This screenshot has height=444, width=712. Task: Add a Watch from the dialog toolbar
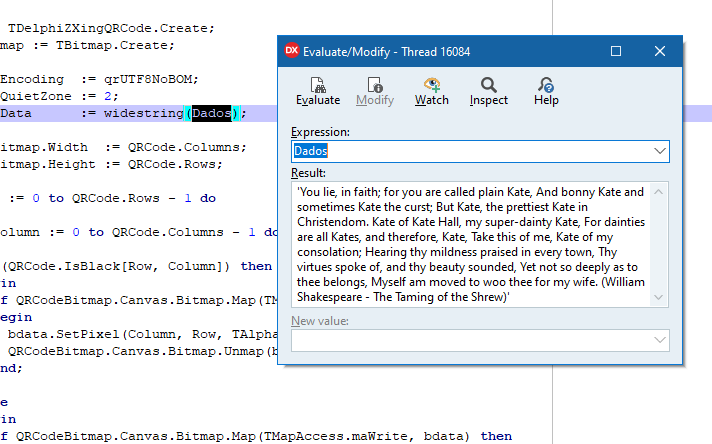click(x=432, y=91)
